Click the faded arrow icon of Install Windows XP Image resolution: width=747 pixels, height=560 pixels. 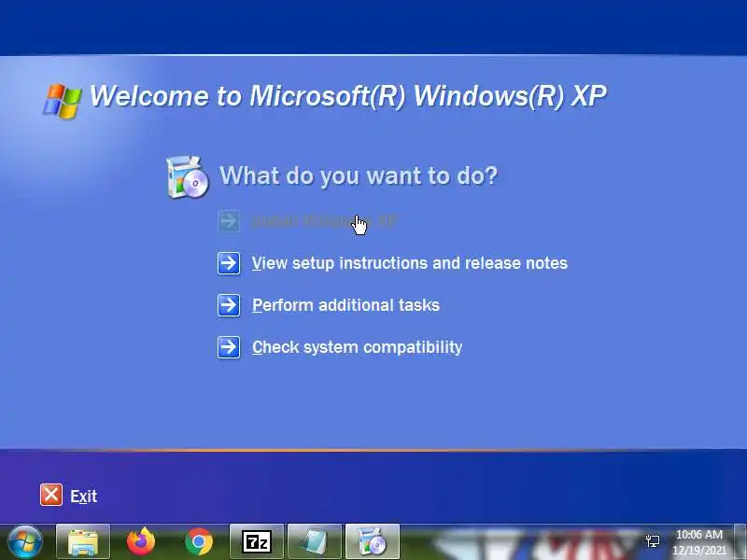pyautogui.click(x=229, y=221)
